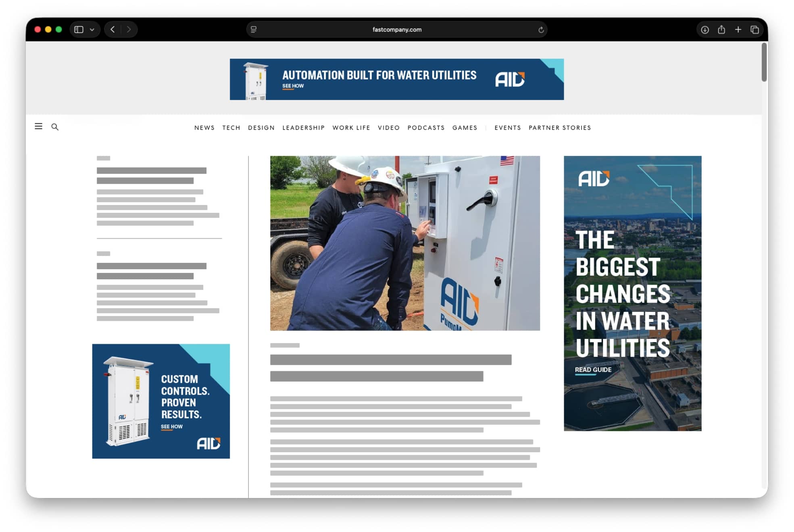Viewport: 794px width, 532px height.
Task: Click the Custom Controls Proven Results text
Action: [x=185, y=397]
